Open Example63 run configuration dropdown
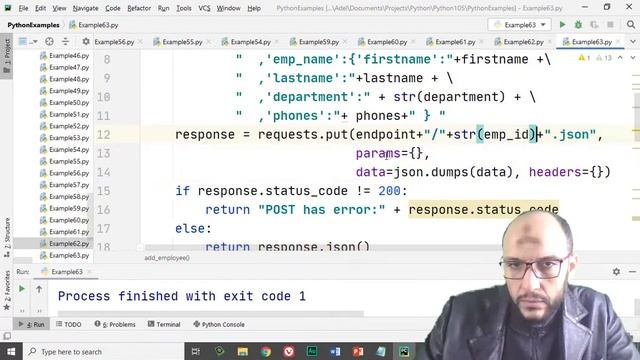 [x=519, y=25]
